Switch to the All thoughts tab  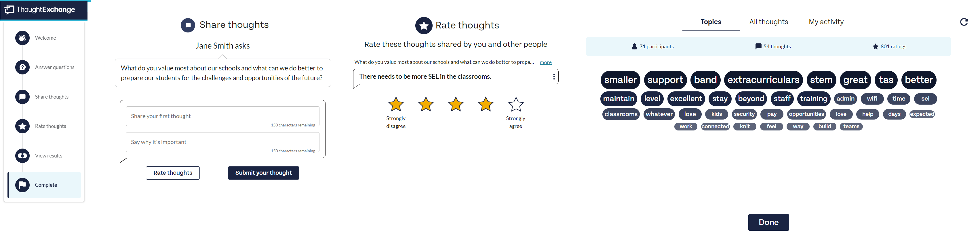click(768, 22)
